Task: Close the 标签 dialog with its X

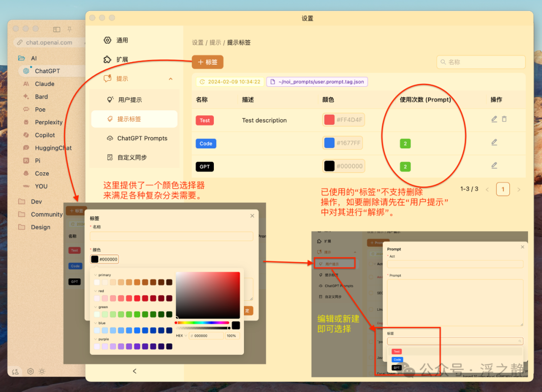Action: click(252, 216)
